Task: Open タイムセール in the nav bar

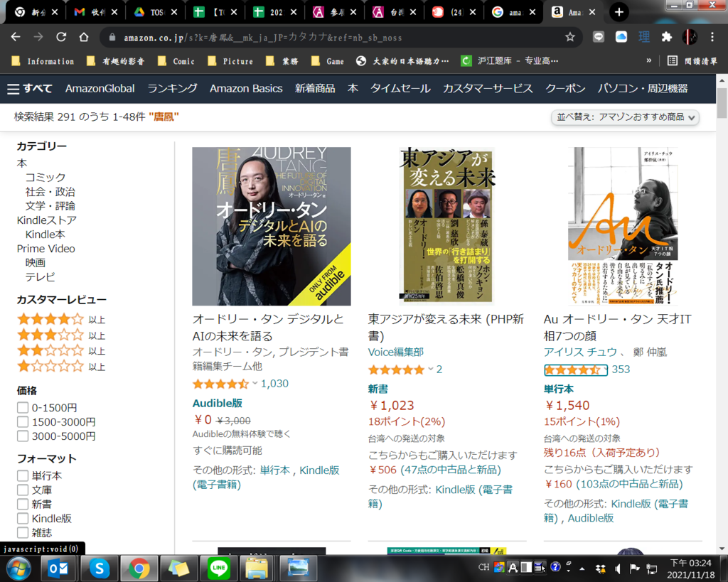Action: click(x=400, y=89)
